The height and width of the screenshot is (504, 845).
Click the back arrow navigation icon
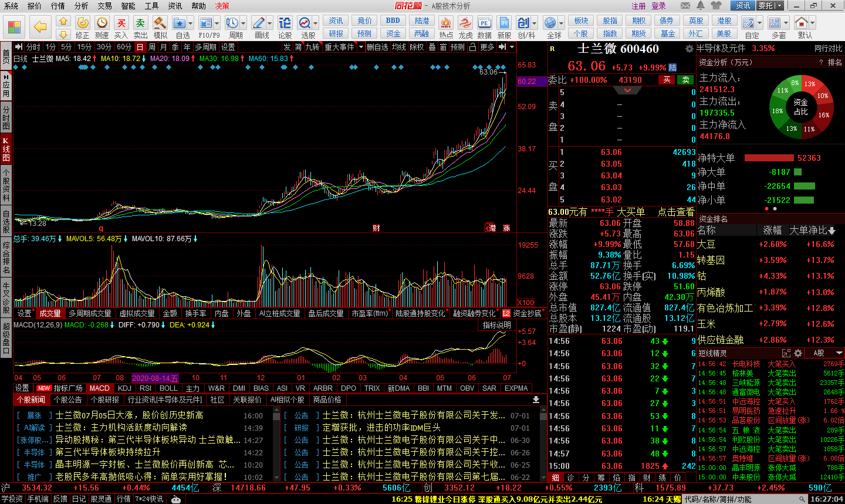tap(40, 26)
